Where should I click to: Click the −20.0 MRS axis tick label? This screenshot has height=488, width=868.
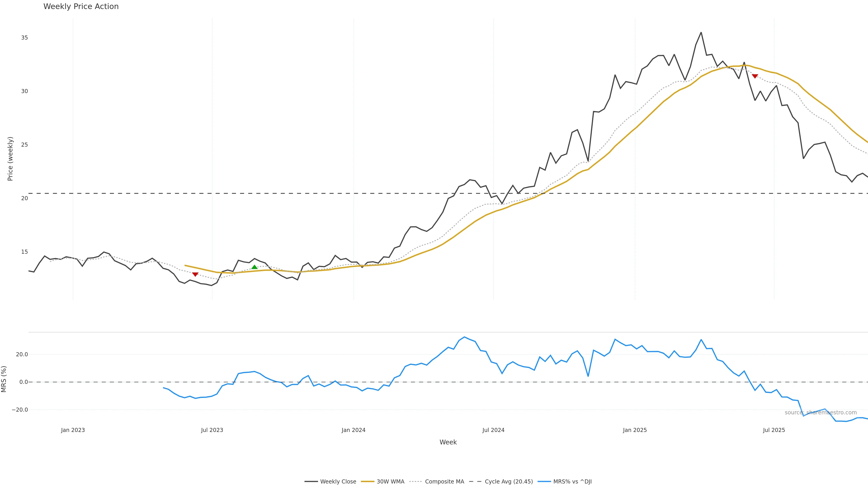pos(20,410)
